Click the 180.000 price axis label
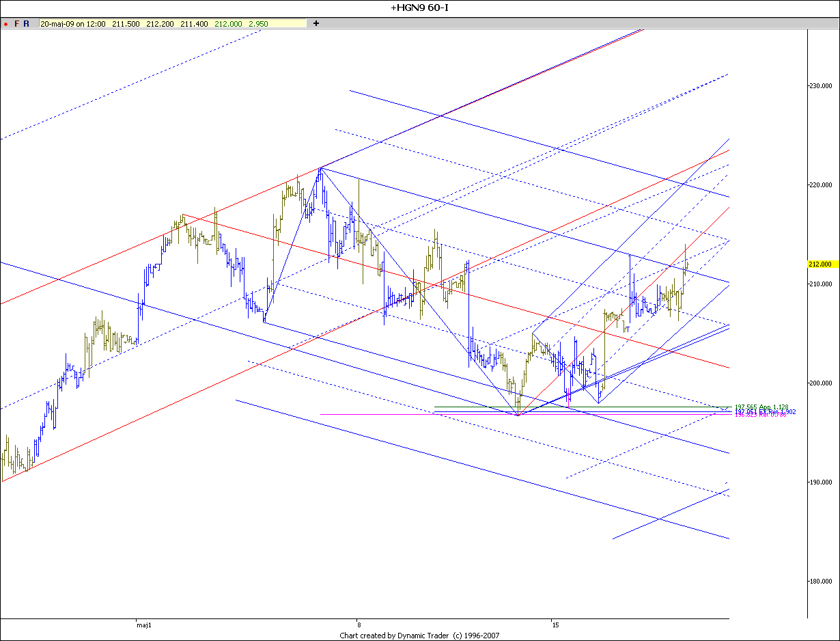Viewport: 840px width, 641px height. [821, 582]
